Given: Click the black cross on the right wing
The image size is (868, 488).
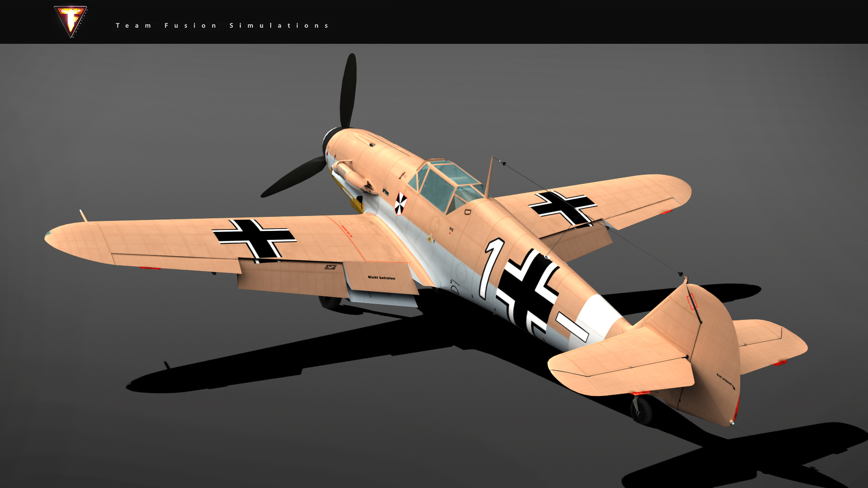Looking at the screenshot, I should [563, 207].
